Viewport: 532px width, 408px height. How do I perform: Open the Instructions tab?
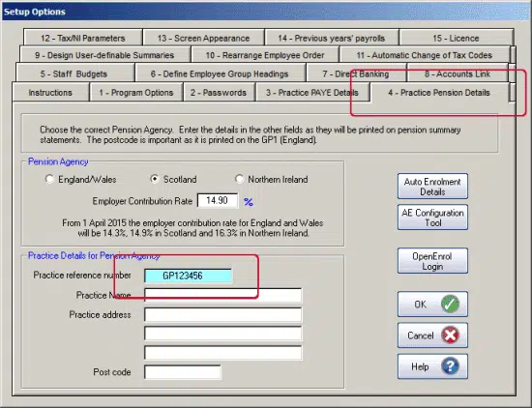click(50, 93)
